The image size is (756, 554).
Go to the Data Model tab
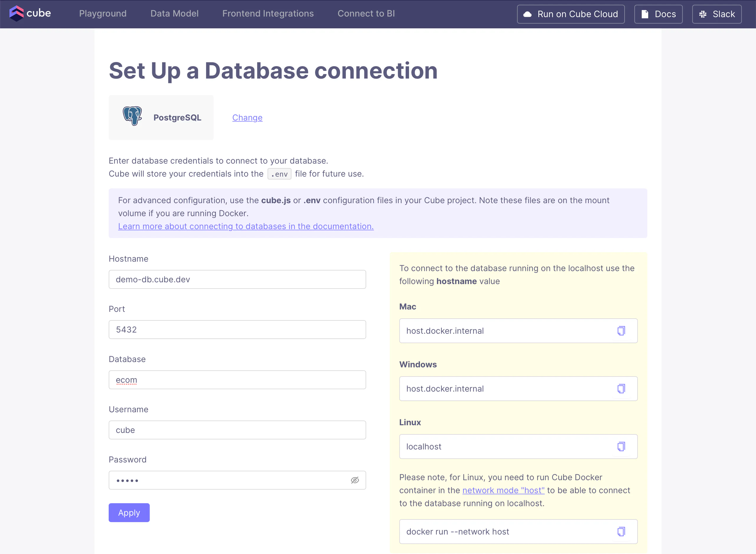click(174, 13)
